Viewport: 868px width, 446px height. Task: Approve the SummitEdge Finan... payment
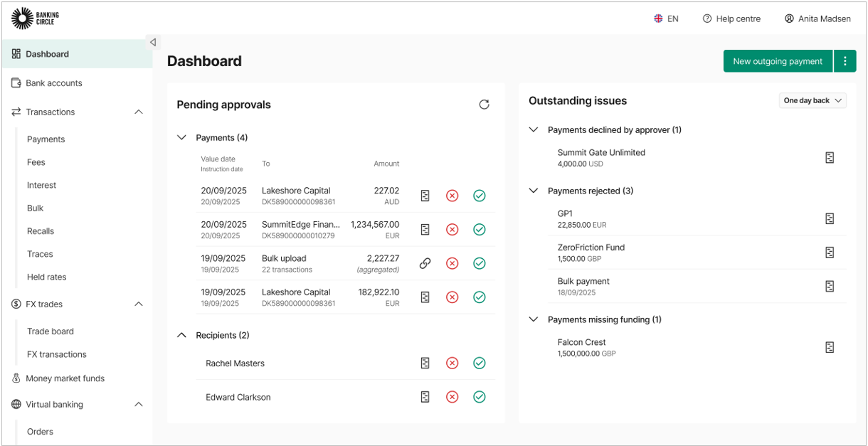480,230
